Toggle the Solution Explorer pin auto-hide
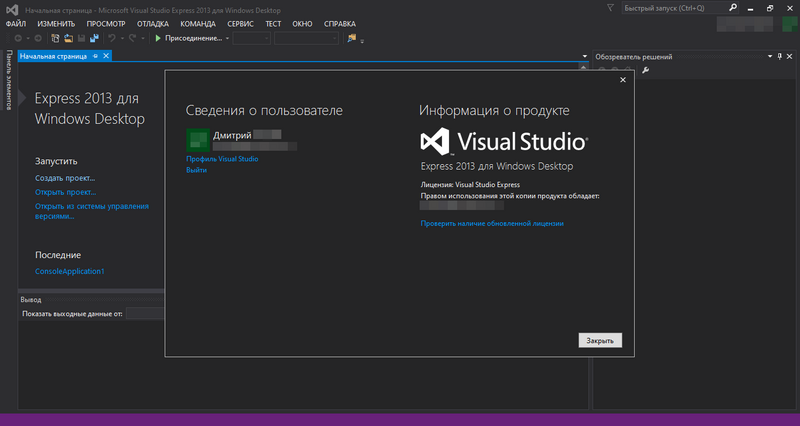The image size is (800, 426). [780, 57]
